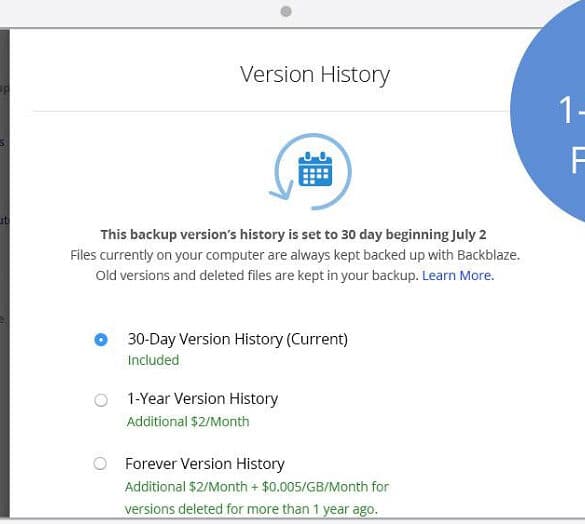Click the versions deleted for more than 1 year line
Screen dimensions: 585x524
click(251, 509)
